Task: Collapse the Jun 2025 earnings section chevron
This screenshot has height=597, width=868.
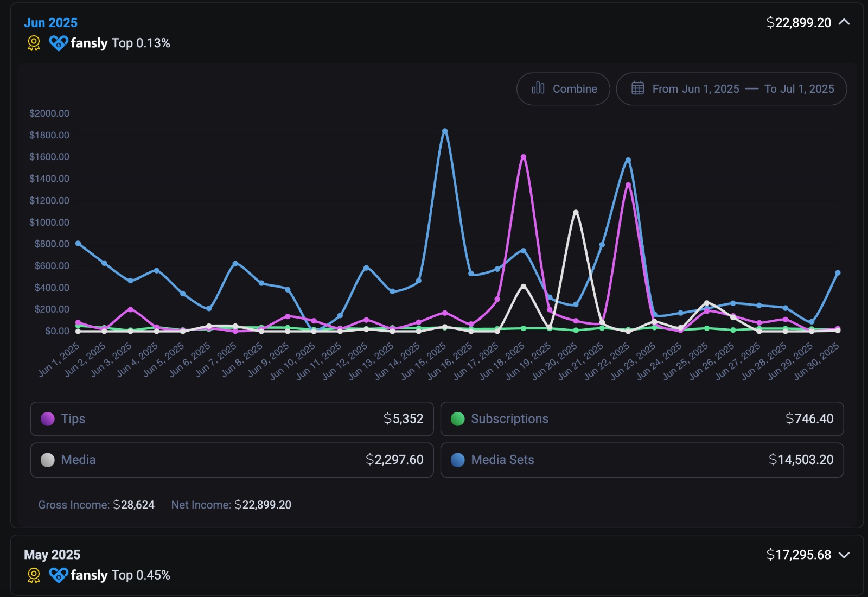Action: [x=844, y=22]
